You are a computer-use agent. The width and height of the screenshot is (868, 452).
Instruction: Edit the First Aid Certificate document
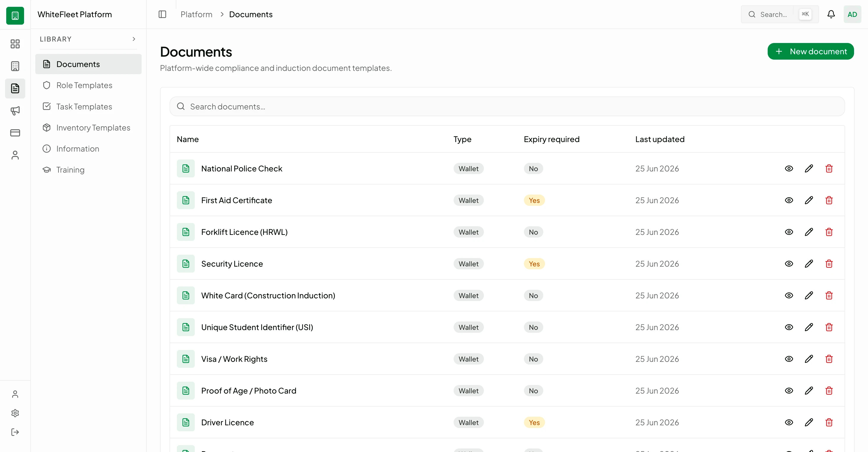click(809, 200)
